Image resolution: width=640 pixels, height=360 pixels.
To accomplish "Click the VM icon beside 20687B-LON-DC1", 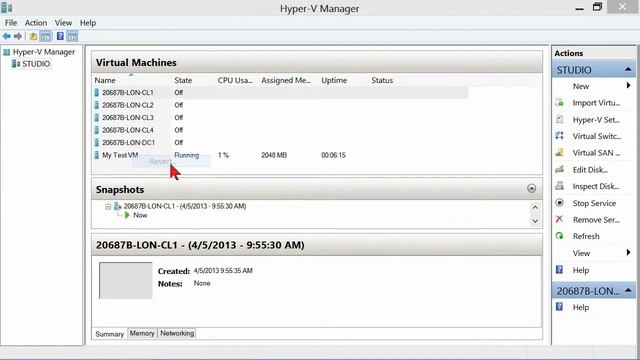I will tap(97, 142).
